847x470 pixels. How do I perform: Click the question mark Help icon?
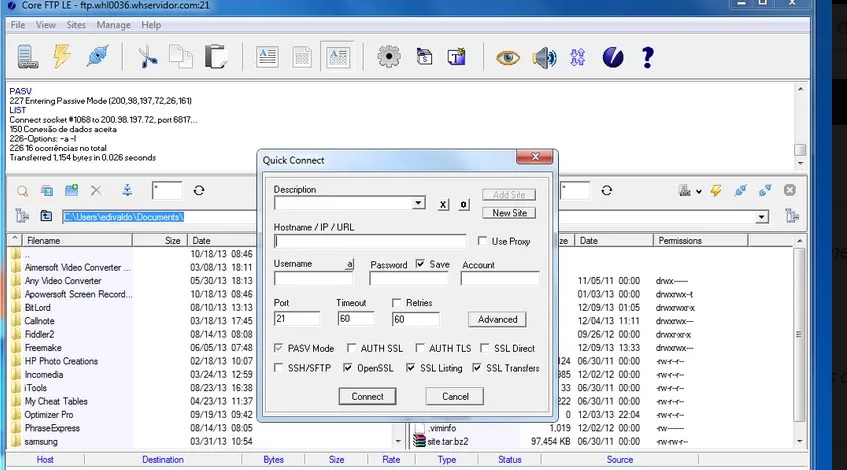[647, 57]
